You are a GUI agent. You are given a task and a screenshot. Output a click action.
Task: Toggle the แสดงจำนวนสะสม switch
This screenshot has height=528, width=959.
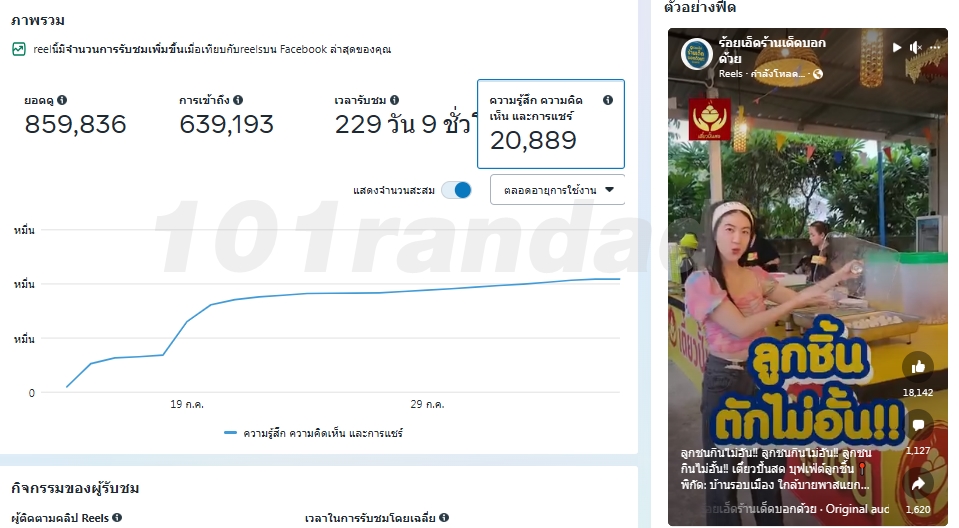457,190
